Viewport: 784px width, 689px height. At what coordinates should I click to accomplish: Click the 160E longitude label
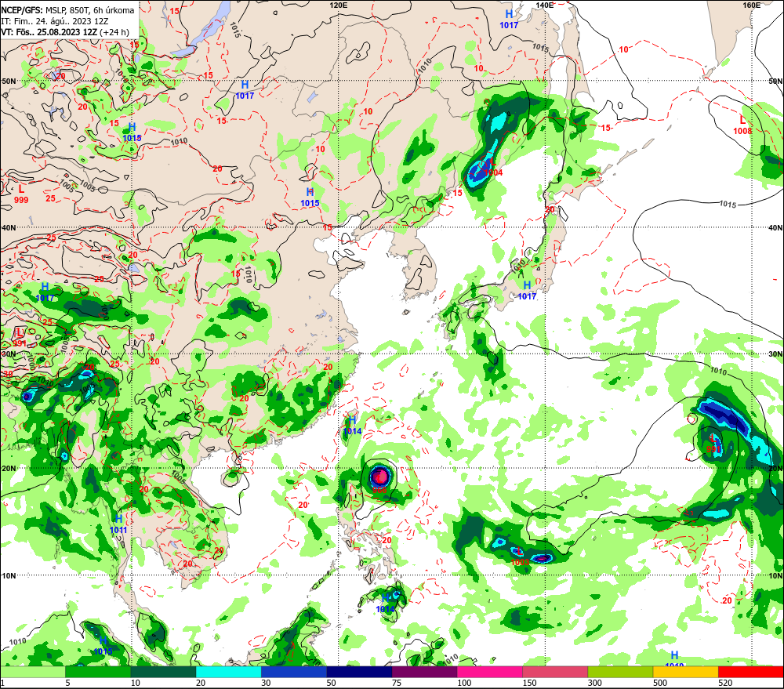click(x=752, y=5)
